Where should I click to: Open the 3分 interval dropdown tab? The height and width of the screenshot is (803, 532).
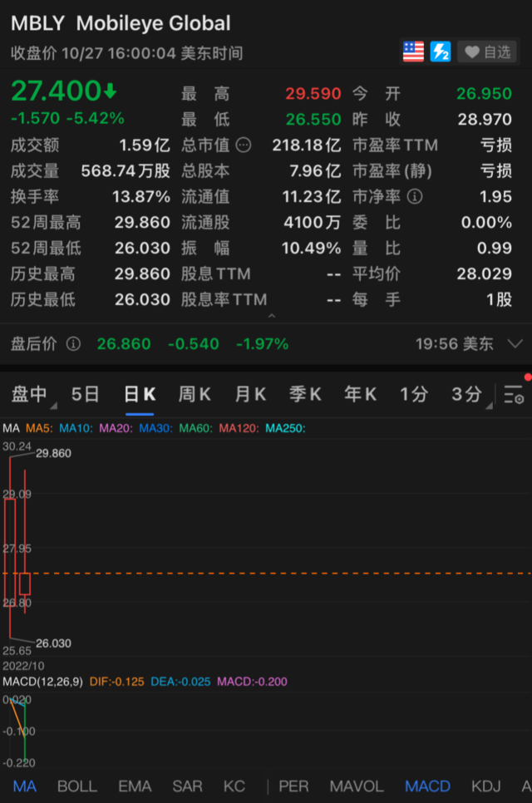(x=467, y=394)
